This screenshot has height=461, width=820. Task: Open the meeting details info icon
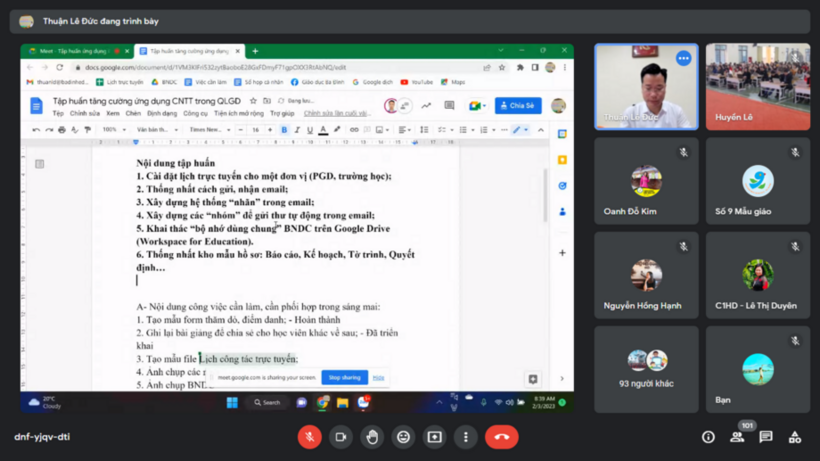[708, 437]
